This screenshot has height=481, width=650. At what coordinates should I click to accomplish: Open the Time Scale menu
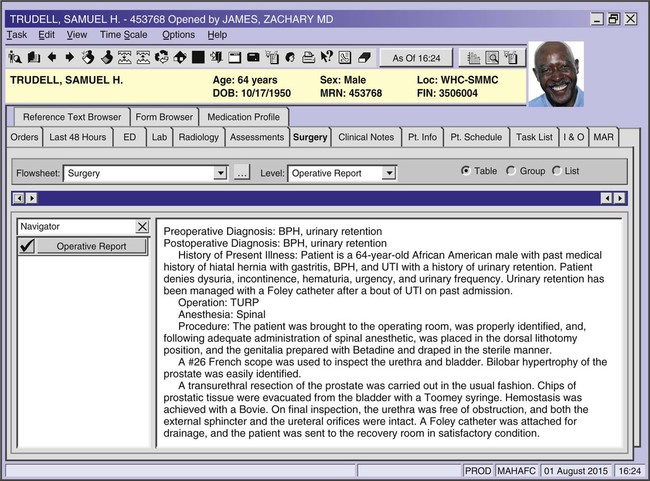point(123,34)
